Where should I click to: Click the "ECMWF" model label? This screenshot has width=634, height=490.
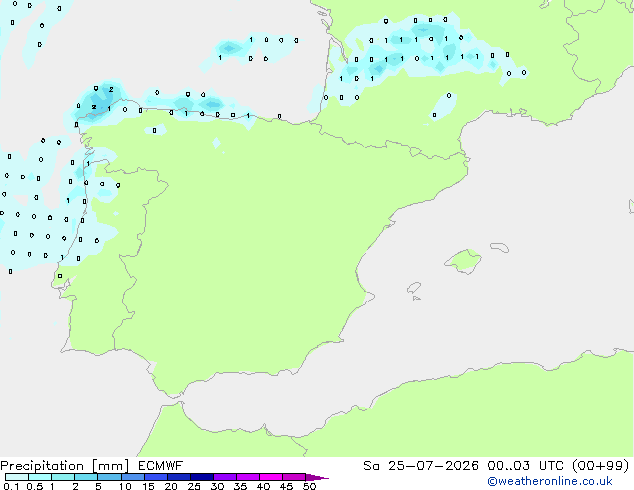(161, 466)
